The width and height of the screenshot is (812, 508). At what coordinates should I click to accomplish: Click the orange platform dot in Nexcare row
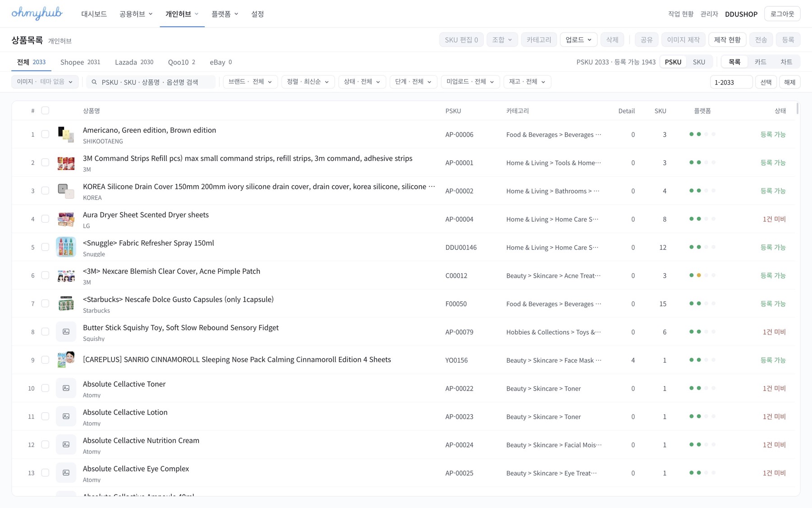pos(699,275)
